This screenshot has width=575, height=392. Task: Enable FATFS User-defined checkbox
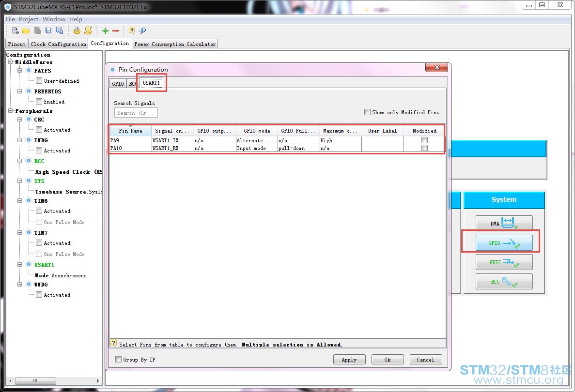[39, 81]
